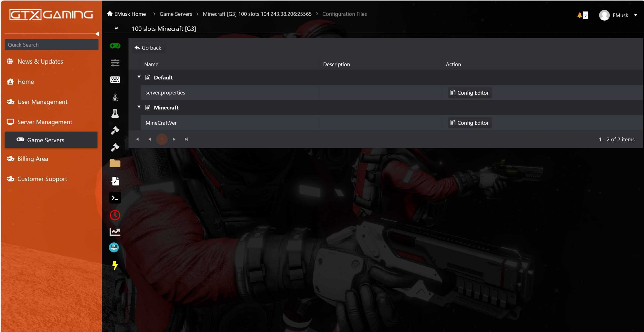Click the pagination page 1 indicator
This screenshot has width=644, height=332.
pos(162,139)
